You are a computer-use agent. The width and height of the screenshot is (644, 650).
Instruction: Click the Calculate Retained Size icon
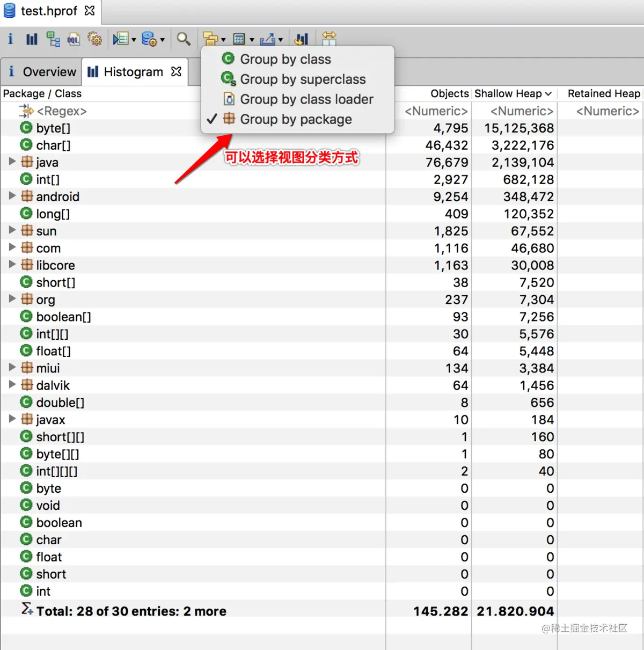301,38
